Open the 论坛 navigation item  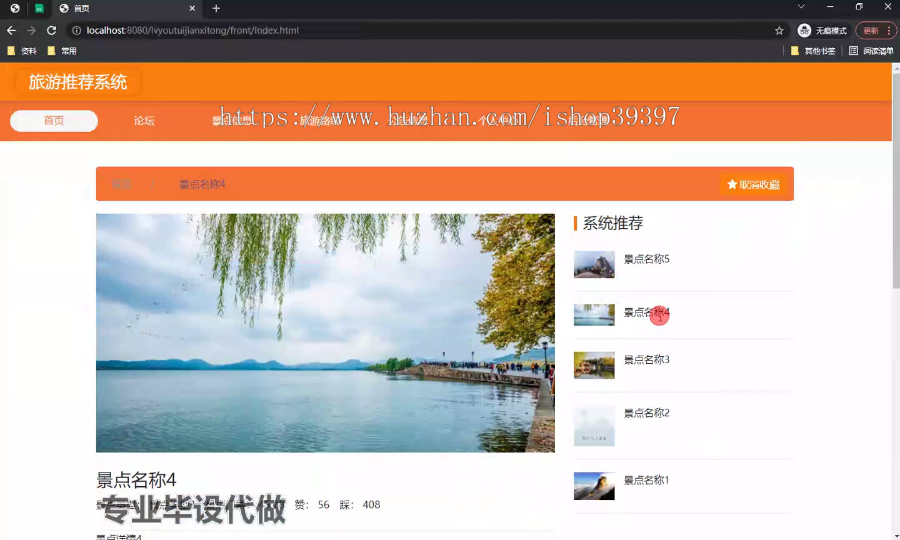click(144, 121)
